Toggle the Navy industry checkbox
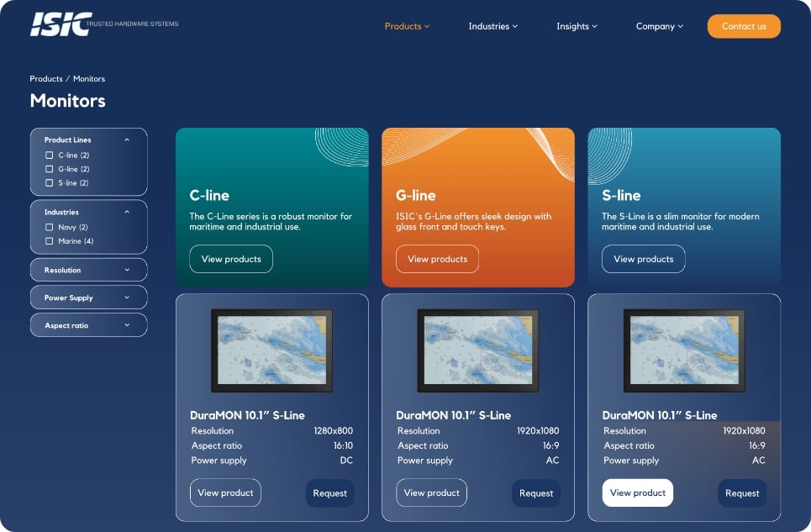Image resolution: width=811 pixels, height=532 pixels. pyautogui.click(x=49, y=227)
